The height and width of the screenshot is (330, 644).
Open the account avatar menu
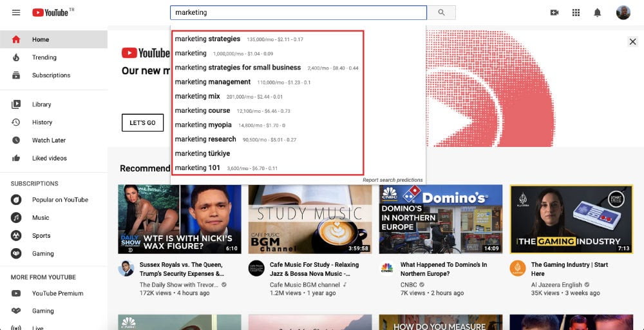point(623,13)
